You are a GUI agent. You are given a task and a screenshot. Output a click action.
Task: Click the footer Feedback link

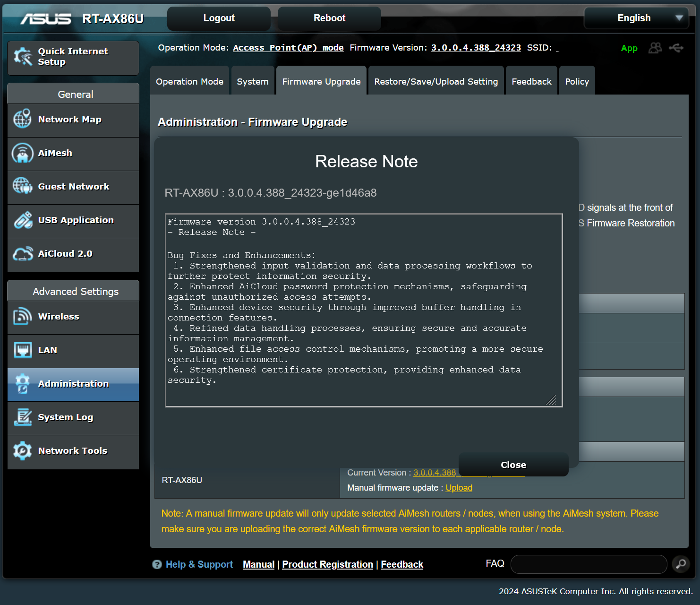(x=402, y=564)
